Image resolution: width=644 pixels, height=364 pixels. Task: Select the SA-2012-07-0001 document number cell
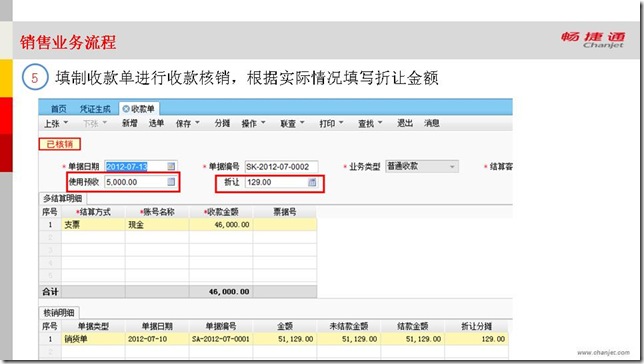click(x=221, y=339)
